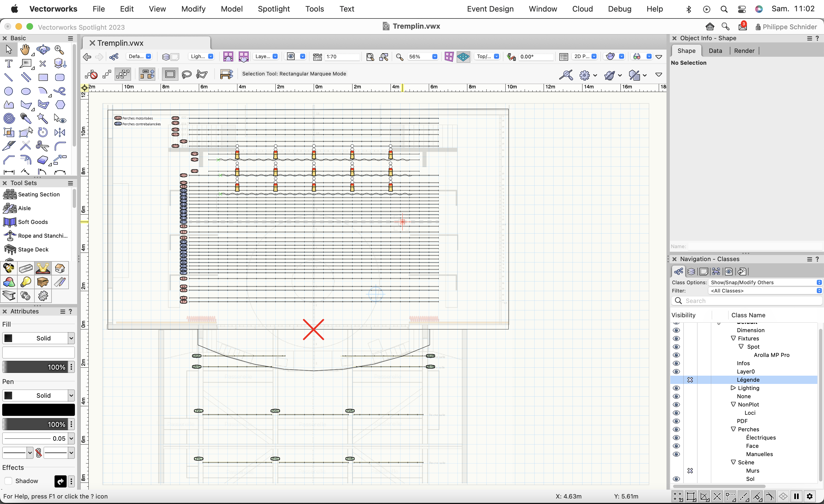This screenshot has height=504, width=824.
Task: Activate the Zoom tool
Action: tap(59, 50)
